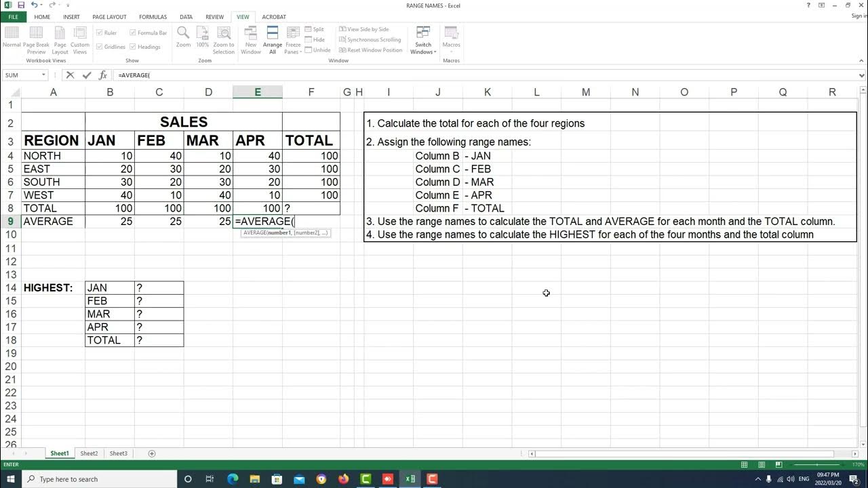The width and height of the screenshot is (868, 488).
Task: Open the FILE tab
Action: (x=13, y=17)
